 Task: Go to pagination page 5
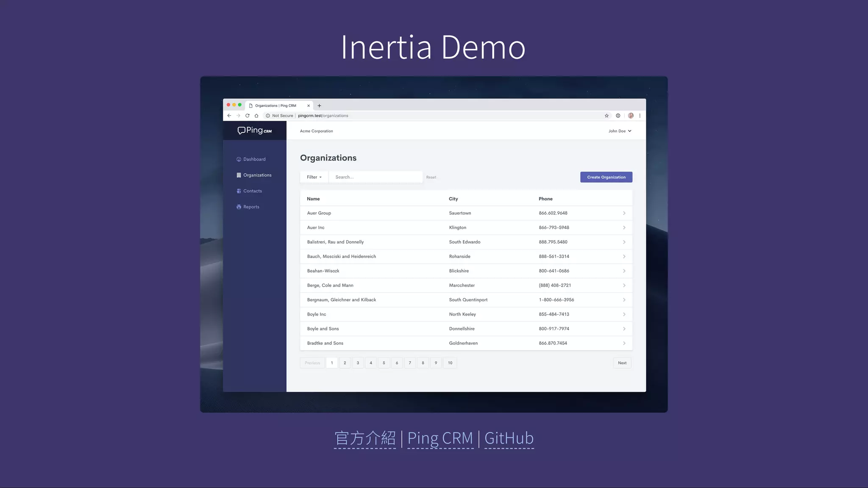[384, 363]
